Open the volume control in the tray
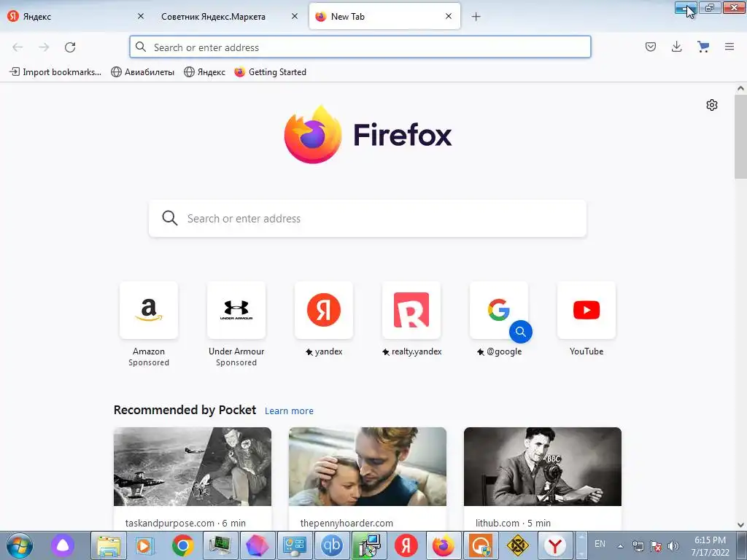The width and height of the screenshot is (747, 560). tap(673, 546)
